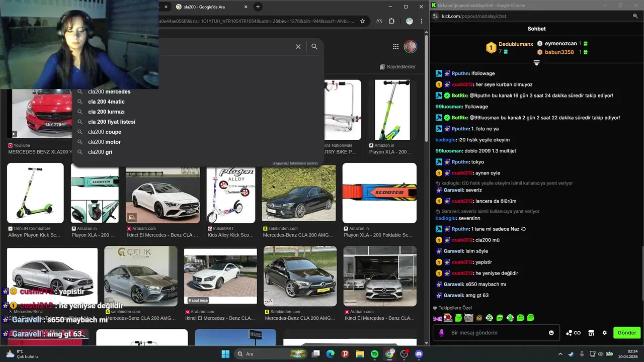The image size is (644, 362).
Task: Open the Playon XLA-200 Foldable Scooter image
Action: (379, 193)
